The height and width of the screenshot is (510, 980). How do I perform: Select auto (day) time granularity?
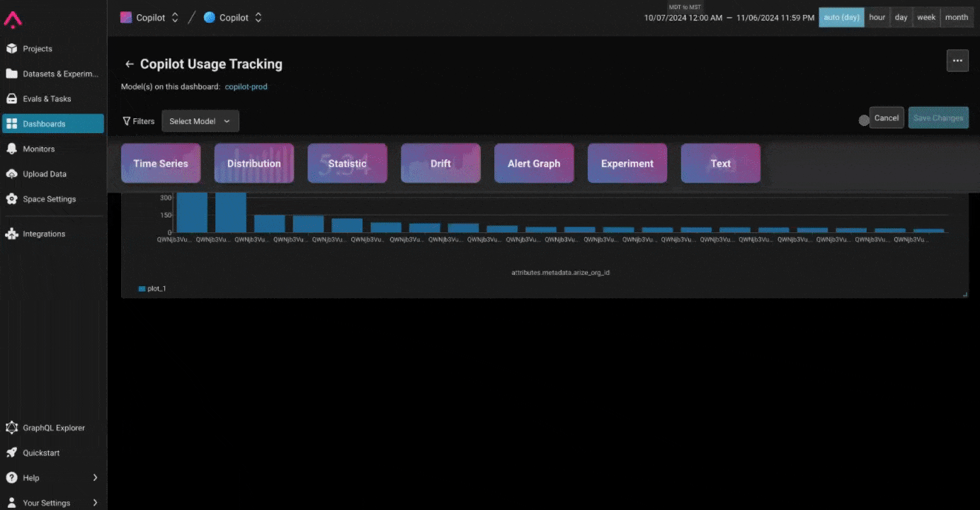pyautogui.click(x=841, y=18)
